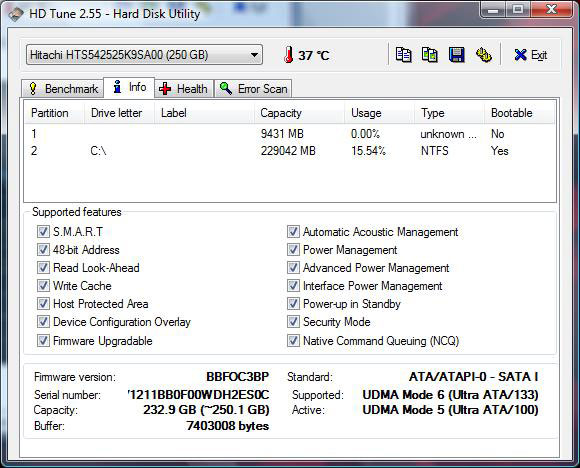Viewport: 580px width, 468px height.
Task: Sort by the Capacity column header
Action: click(x=299, y=113)
